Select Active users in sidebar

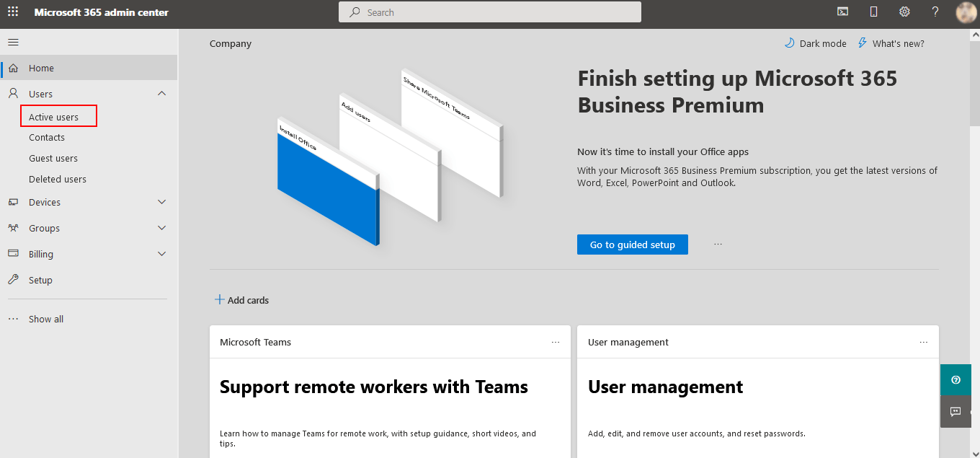click(x=54, y=117)
